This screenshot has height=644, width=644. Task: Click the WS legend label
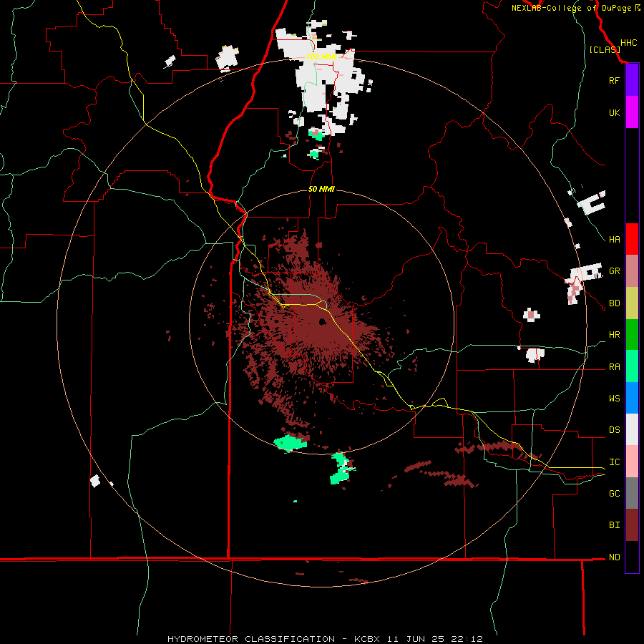coord(614,399)
